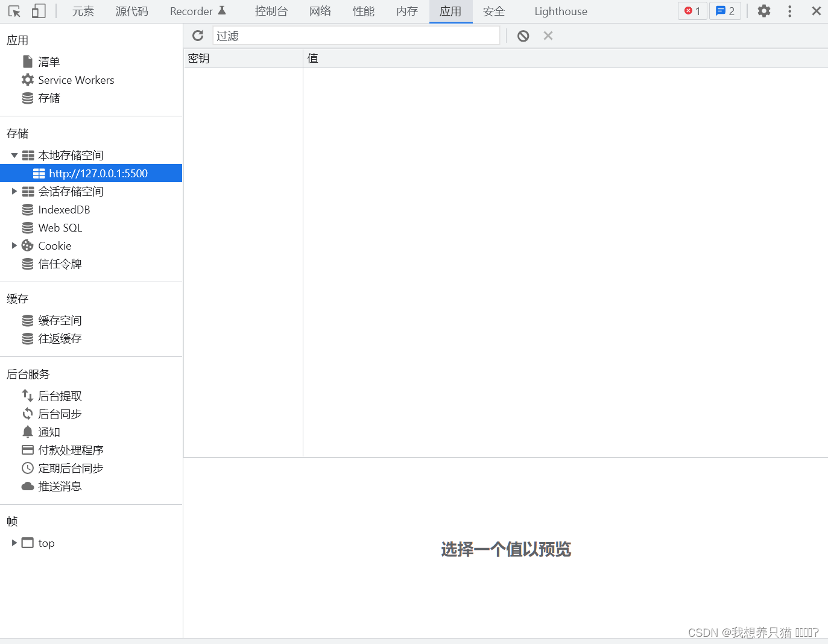This screenshot has width=828, height=644.
Task: Open the 定期后台同步 label
Action: click(71, 468)
